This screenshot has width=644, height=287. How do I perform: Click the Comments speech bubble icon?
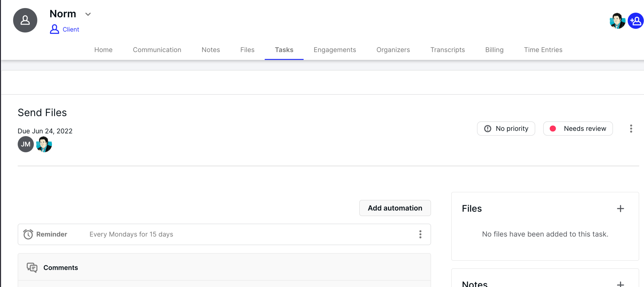[x=32, y=268]
